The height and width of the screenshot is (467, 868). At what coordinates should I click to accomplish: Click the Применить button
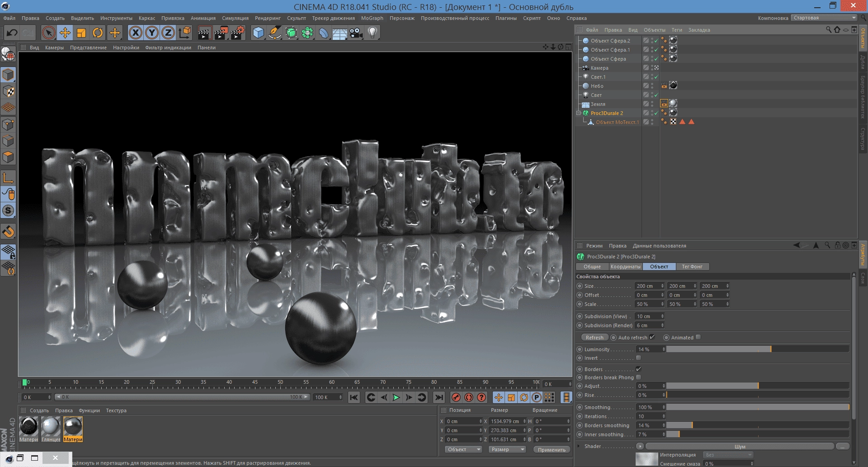(552, 449)
